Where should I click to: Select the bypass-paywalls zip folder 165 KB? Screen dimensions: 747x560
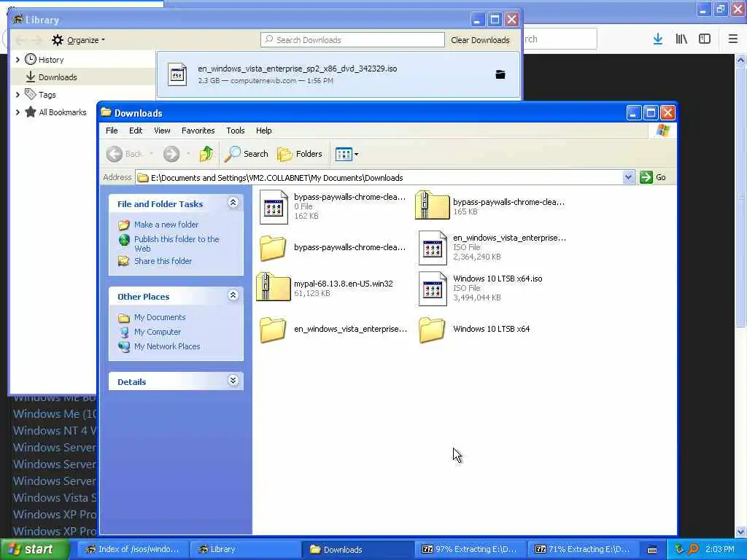click(432, 205)
